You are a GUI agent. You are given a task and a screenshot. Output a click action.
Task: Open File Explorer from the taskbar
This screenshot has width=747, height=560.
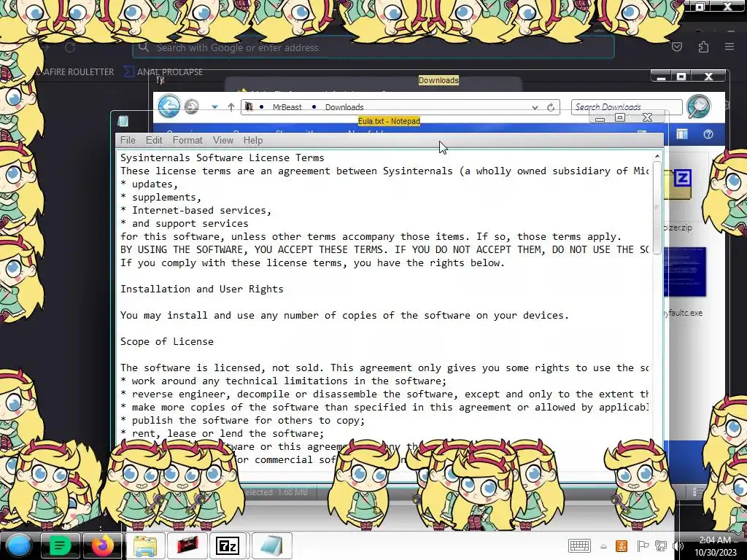[145, 545]
